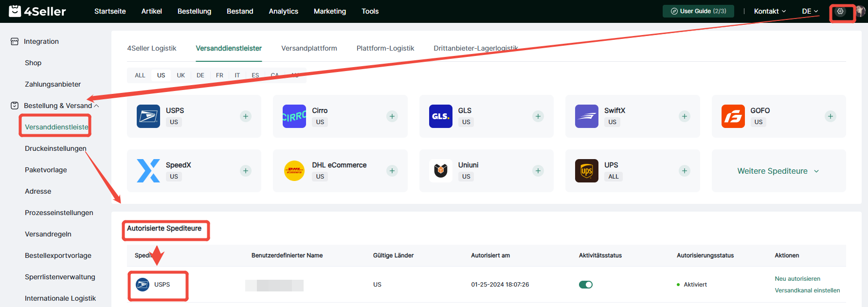Open the Kontakt dropdown
868x307 pixels.
(770, 11)
